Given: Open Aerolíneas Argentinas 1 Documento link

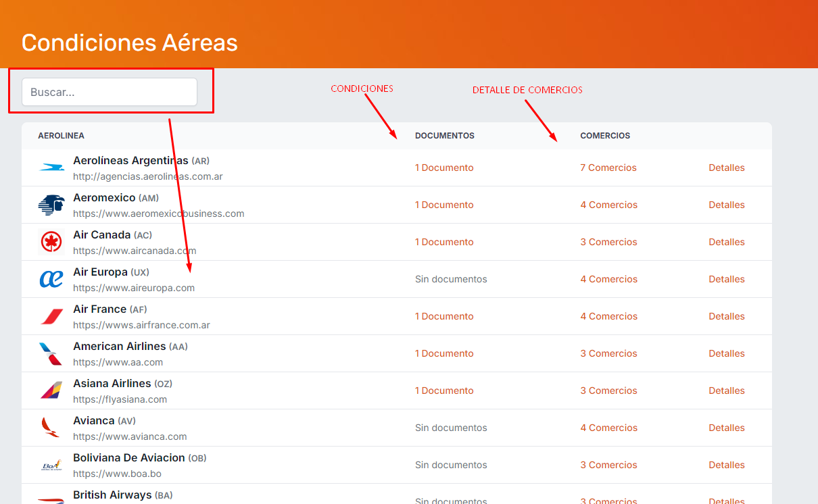Looking at the screenshot, I should click(444, 168).
